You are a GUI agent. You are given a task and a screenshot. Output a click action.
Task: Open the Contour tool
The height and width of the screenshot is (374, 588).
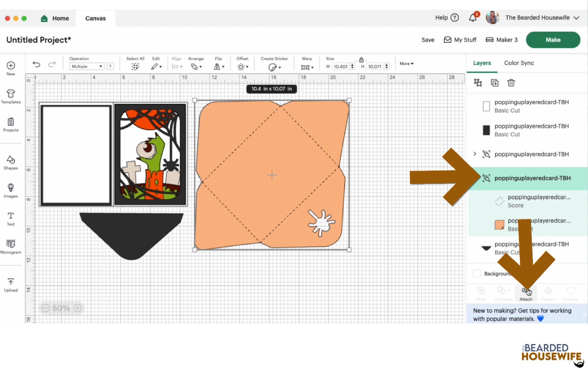pos(571,292)
